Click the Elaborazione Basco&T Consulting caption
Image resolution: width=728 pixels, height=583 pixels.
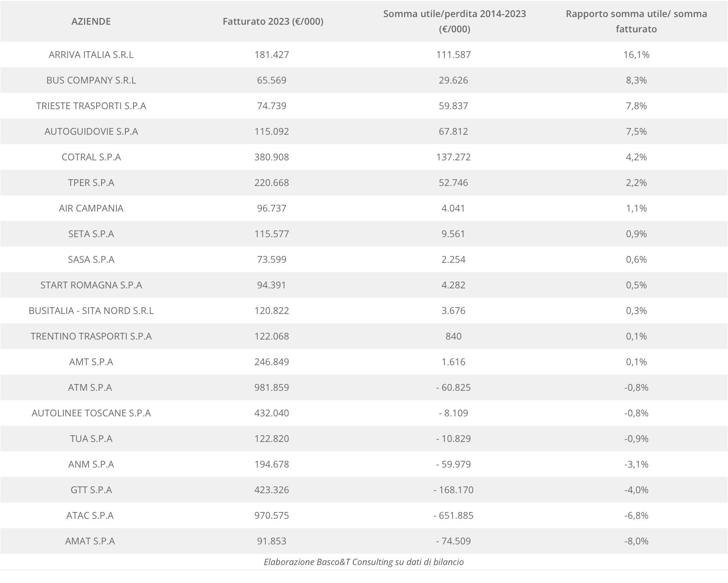tap(364, 562)
